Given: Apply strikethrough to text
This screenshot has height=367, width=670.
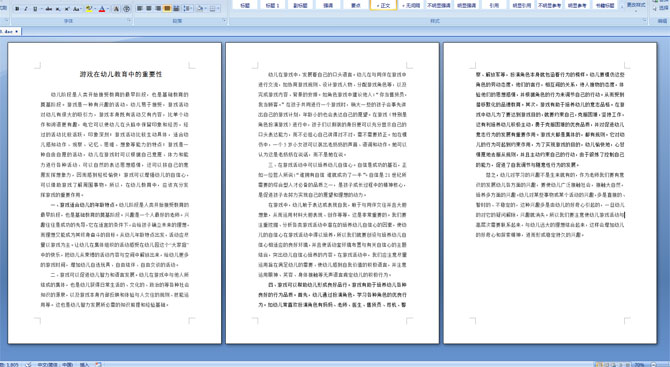Looking at the screenshot, I should [49, 9].
